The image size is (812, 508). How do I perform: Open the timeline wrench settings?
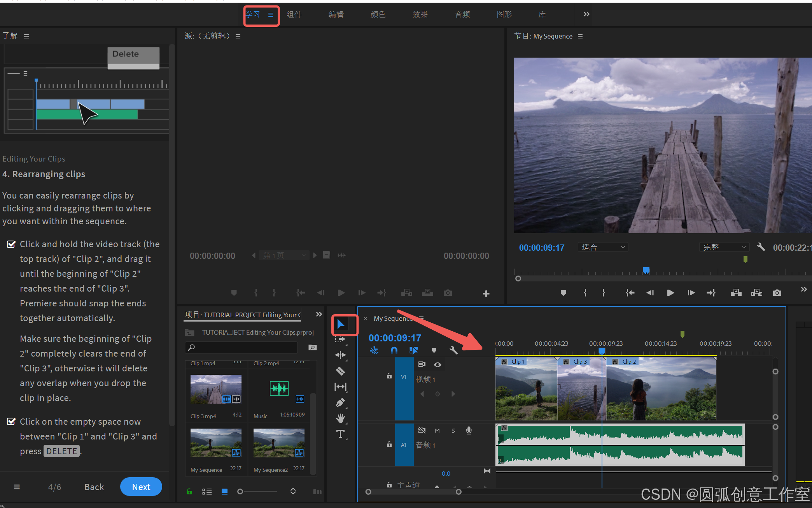click(x=453, y=350)
